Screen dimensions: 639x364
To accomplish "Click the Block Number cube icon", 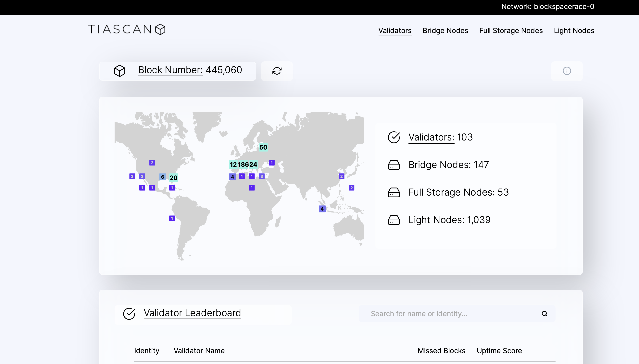I will (x=119, y=71).
